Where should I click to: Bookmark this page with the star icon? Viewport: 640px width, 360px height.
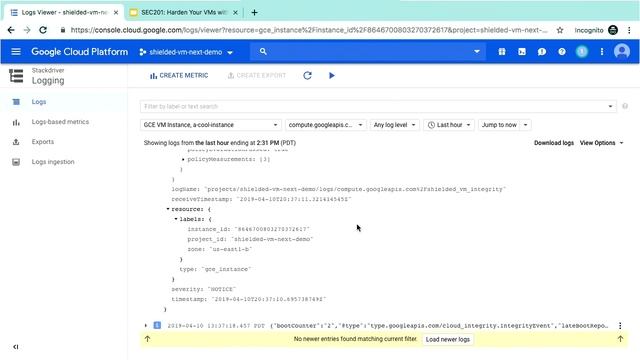[560, 30]
